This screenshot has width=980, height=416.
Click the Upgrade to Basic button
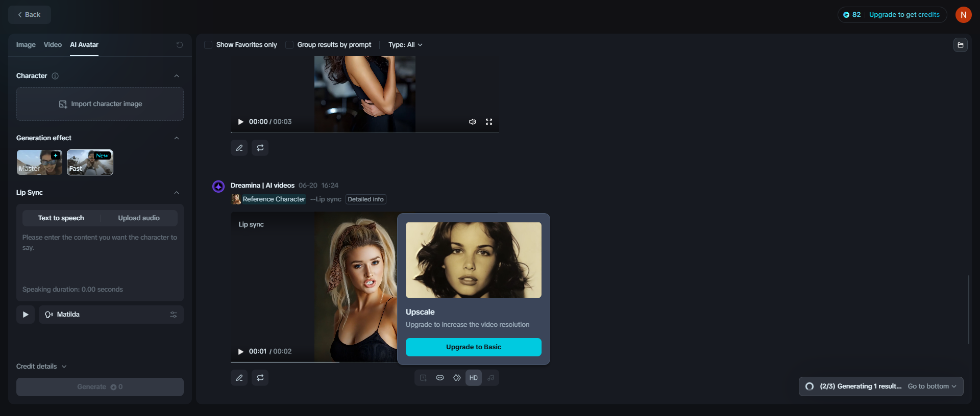[x=474, y=347]
